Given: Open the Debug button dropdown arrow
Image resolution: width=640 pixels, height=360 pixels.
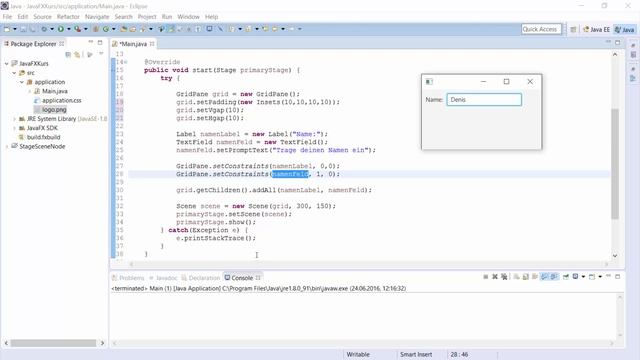Looking at the screenshot, I should [52, 29].
